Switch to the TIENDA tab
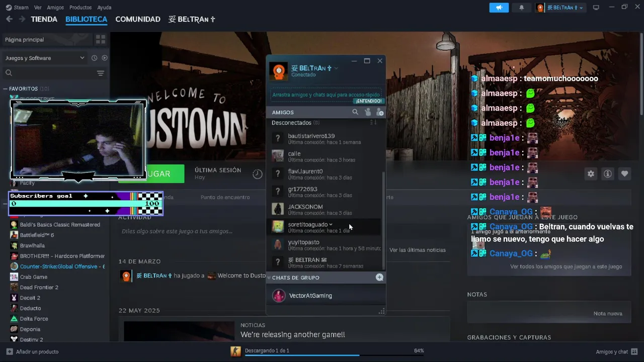 click(44, 19)
